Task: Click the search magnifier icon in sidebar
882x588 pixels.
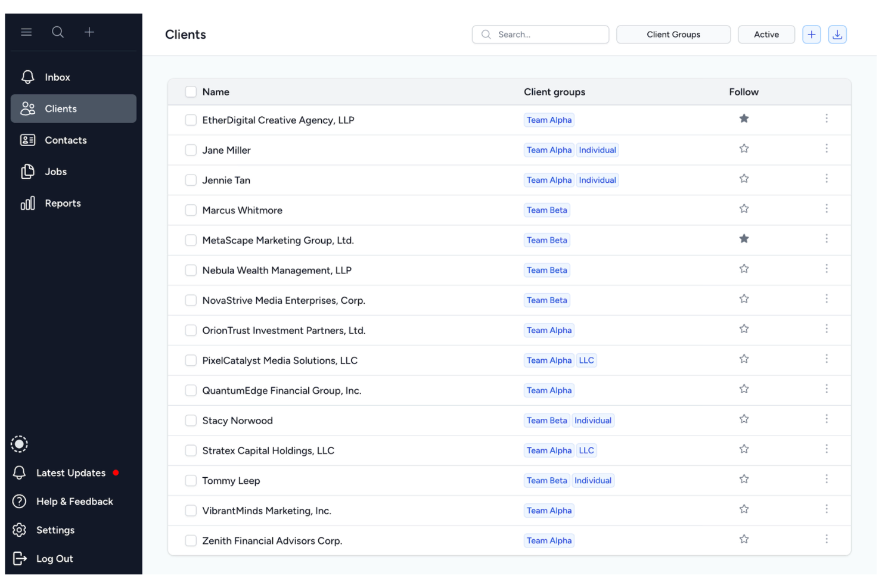Action: 58,32
